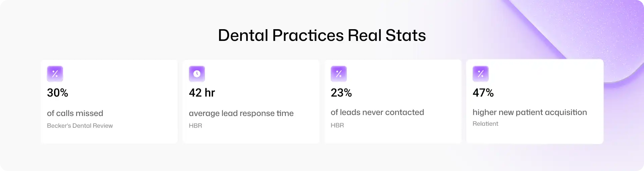Screen dimensions: 644x171
Task: Select the 23% statistic value
Action: [341, 93]
